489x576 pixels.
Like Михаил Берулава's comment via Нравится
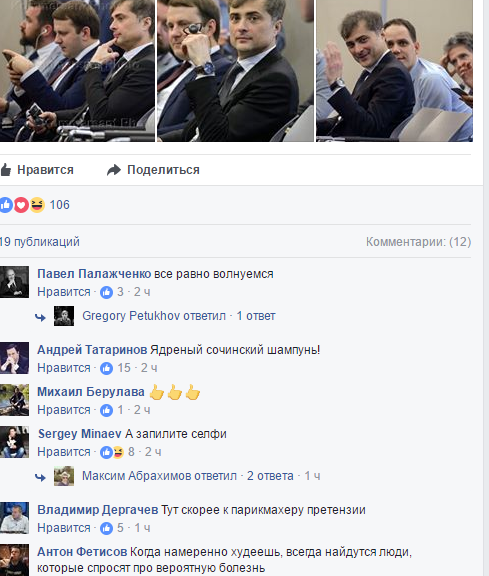[64, 410]
